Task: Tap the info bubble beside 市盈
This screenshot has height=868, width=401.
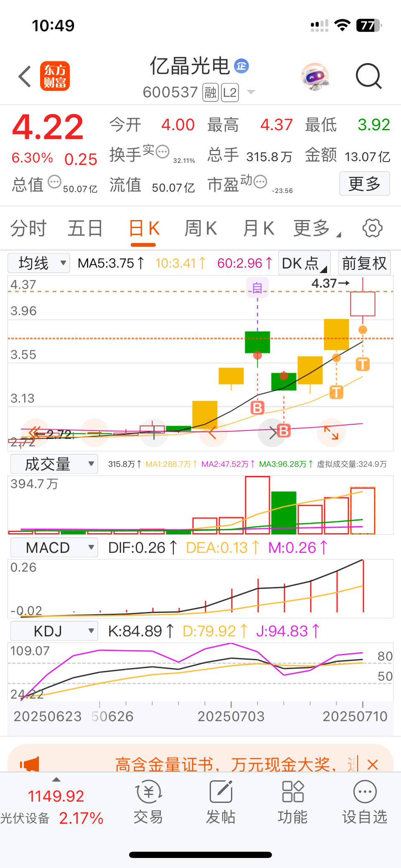Action: [260, 182]
